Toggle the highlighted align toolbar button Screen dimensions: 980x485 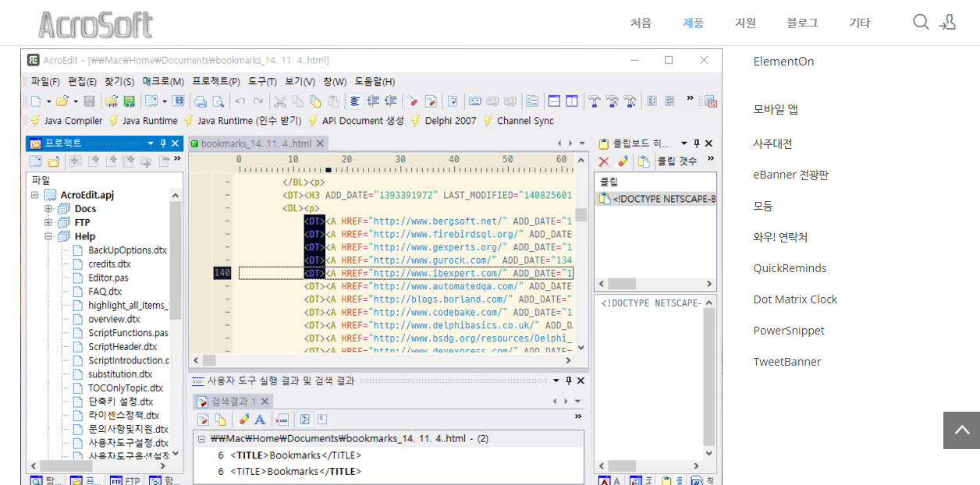[x=356, y=101]
